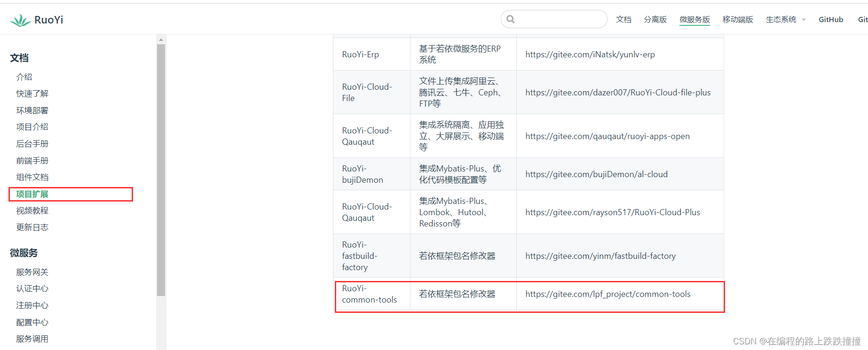Click the Lombok、Hutool description cell
Image resolution: width=868 pixels, height=350 pixels.
[x=463, y=212]
